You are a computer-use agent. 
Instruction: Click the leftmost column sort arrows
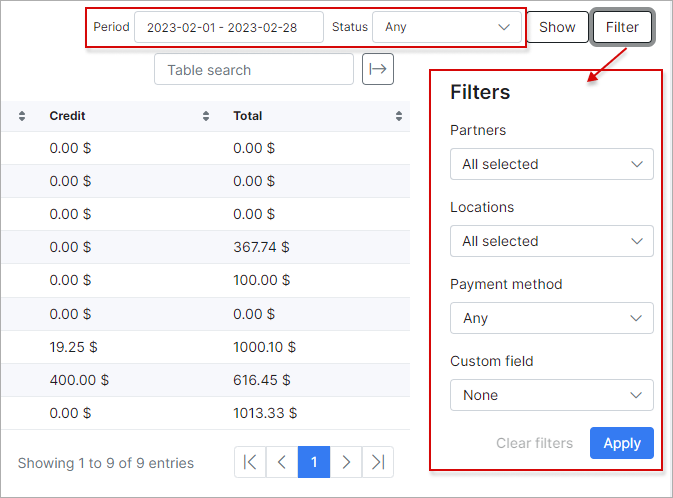pyautogui.click(x=22, y=116)
